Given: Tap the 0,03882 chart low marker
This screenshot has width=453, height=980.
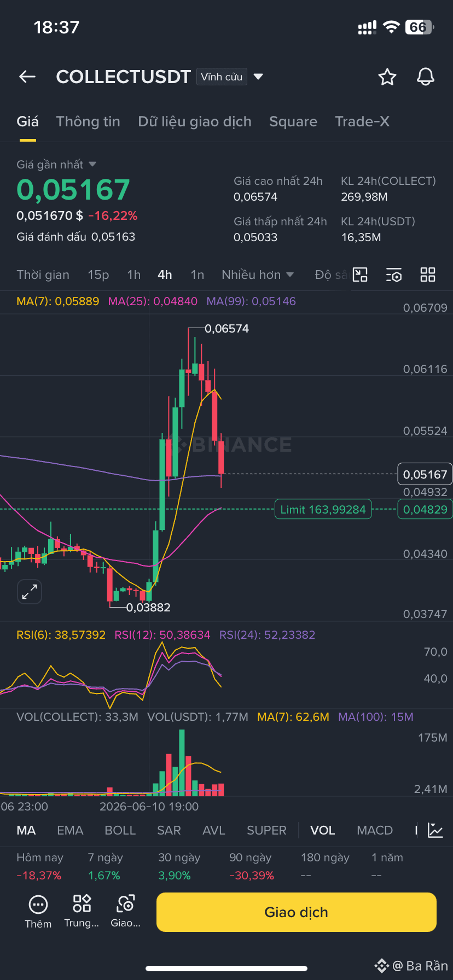Looking at the screenshot, I should [x=148, y=608].
